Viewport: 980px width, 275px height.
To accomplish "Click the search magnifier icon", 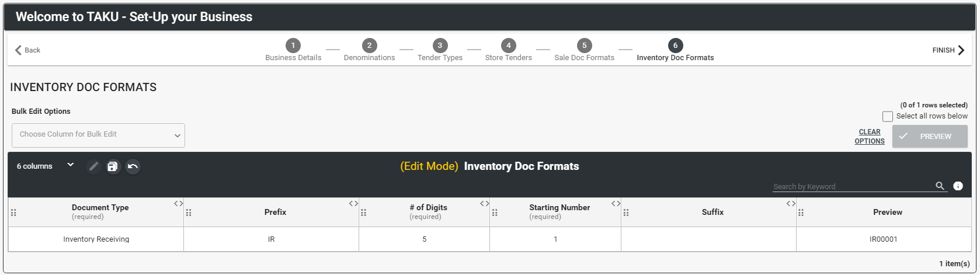I will click(x=940, y=186).
